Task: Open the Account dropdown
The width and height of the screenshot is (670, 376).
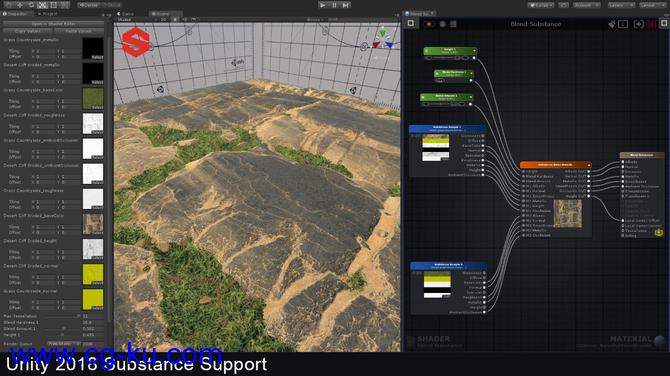Action: [x=586, y=5]
